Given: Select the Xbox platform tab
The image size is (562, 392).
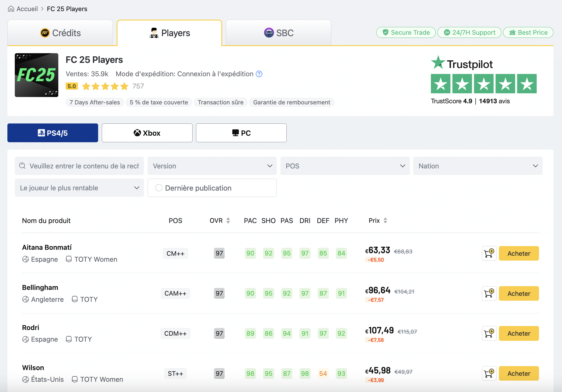Looking at the screenshot, I should pyautogui.click(x=147, y=133).
